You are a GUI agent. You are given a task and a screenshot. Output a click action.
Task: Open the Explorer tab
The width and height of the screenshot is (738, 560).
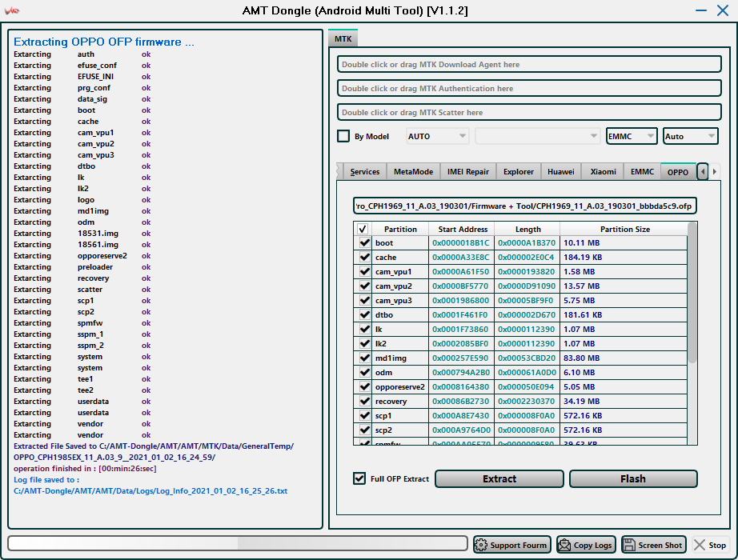[x=518, y=172]
